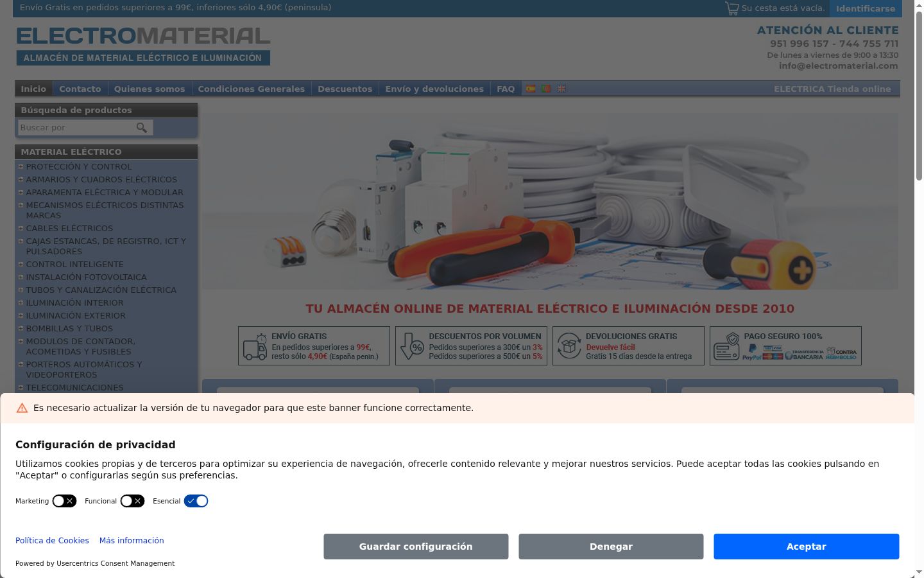Click the 'Búsqueda de productos' header
Screen dimensions: 924x578
[x=107, y=110]
